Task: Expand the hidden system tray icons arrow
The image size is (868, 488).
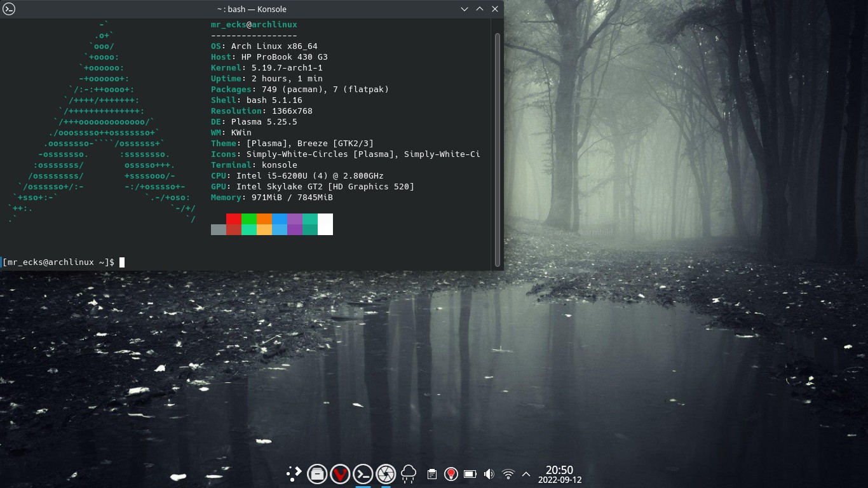Action: (526, 474)
